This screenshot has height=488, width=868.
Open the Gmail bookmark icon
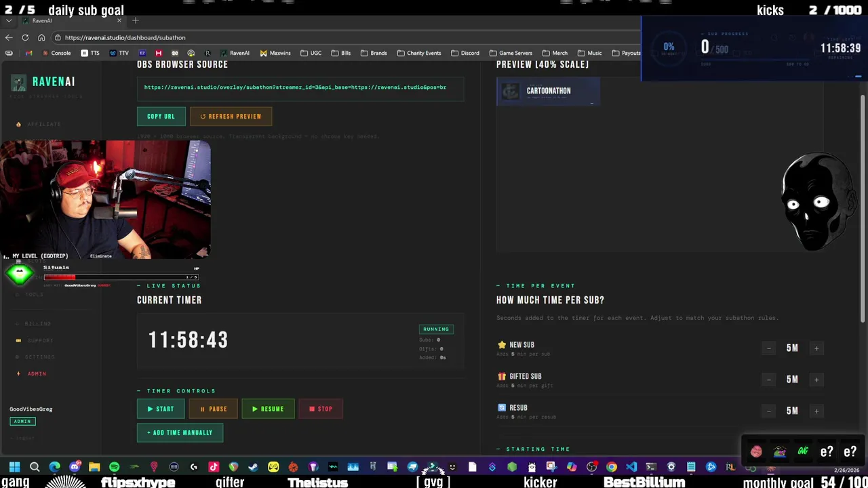(28, 53)
